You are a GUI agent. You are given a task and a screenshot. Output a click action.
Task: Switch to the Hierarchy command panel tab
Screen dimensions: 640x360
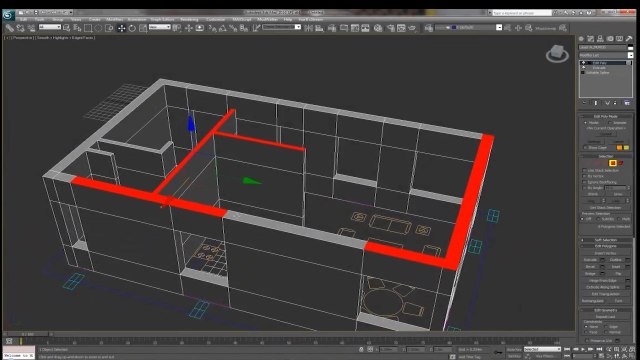tap(600, 39)
